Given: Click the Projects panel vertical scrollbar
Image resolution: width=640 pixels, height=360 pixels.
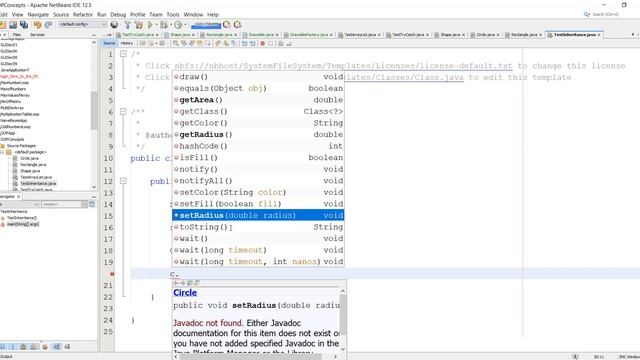Looking at the screenshot, I should [94, 114].
